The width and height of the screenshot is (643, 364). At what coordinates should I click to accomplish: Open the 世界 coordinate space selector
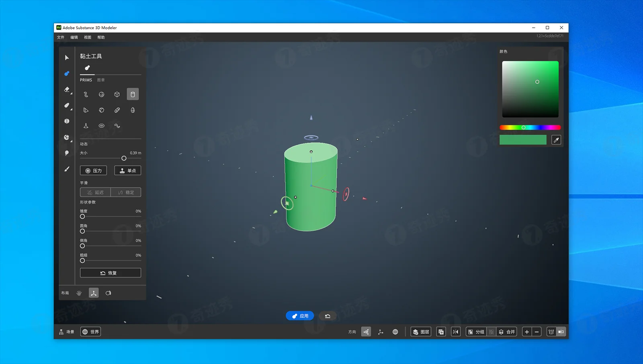(91, 332)
